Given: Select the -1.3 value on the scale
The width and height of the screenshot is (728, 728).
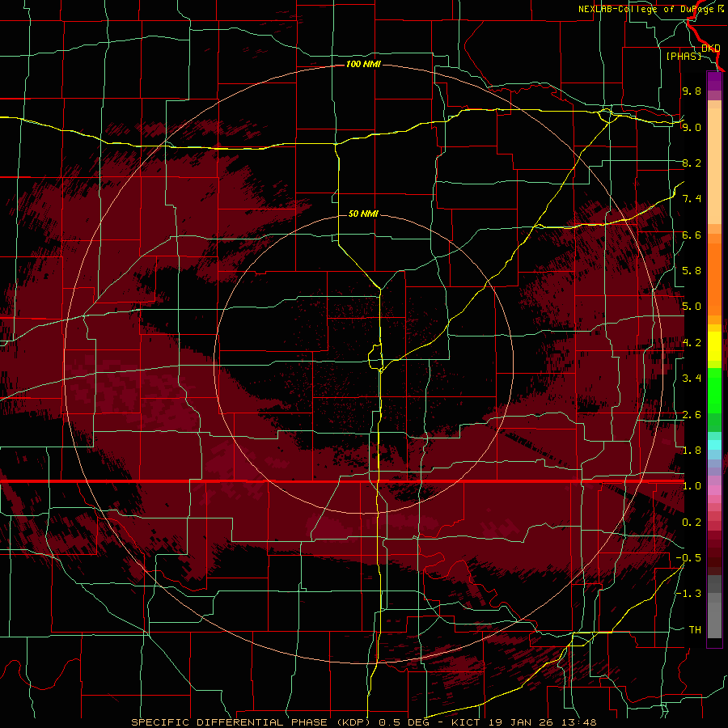Looking at the screenshot, I should coord(688,594).
